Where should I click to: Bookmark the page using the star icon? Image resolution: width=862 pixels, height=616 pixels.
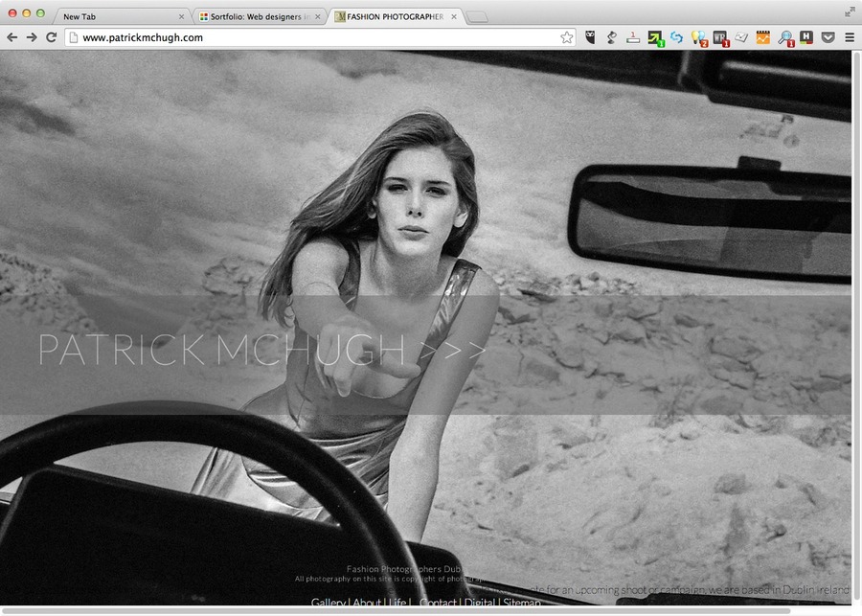567,36
